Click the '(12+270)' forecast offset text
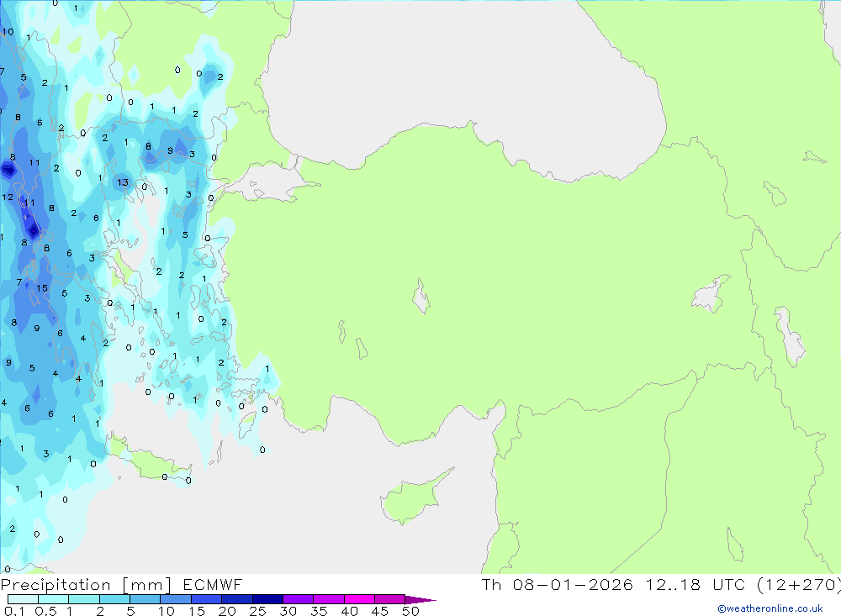 click(799, 584)
